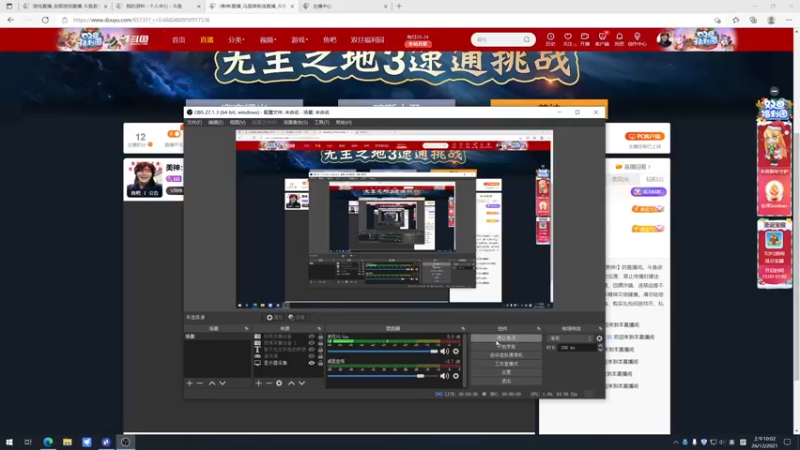Toggle visibility eye of 游戏源 source

(x=311, y=356)
